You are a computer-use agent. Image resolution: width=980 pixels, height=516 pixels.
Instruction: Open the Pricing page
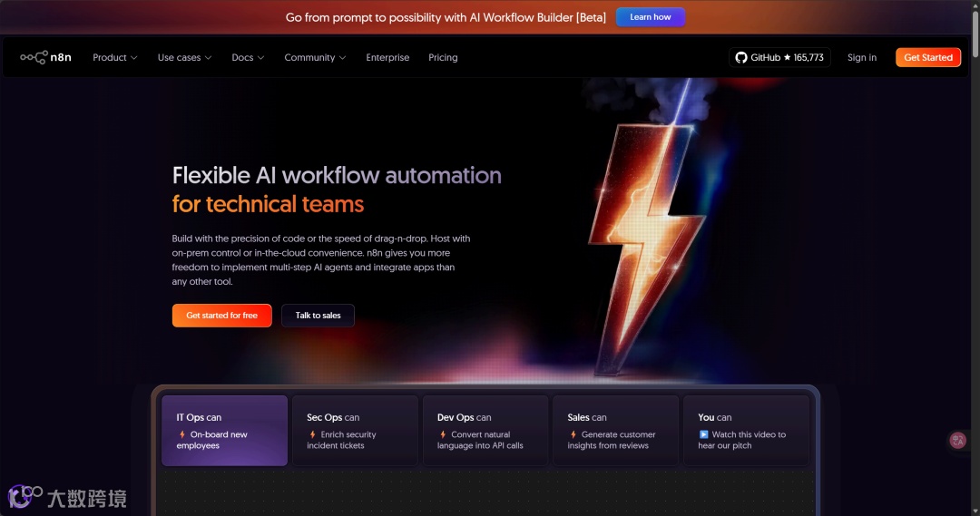443,57
